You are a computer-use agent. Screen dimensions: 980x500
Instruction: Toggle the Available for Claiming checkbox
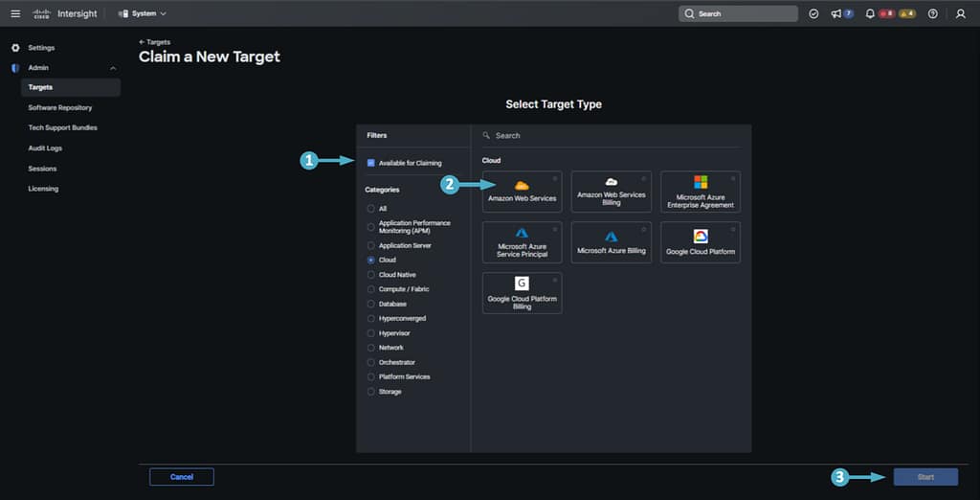(371, 163)
